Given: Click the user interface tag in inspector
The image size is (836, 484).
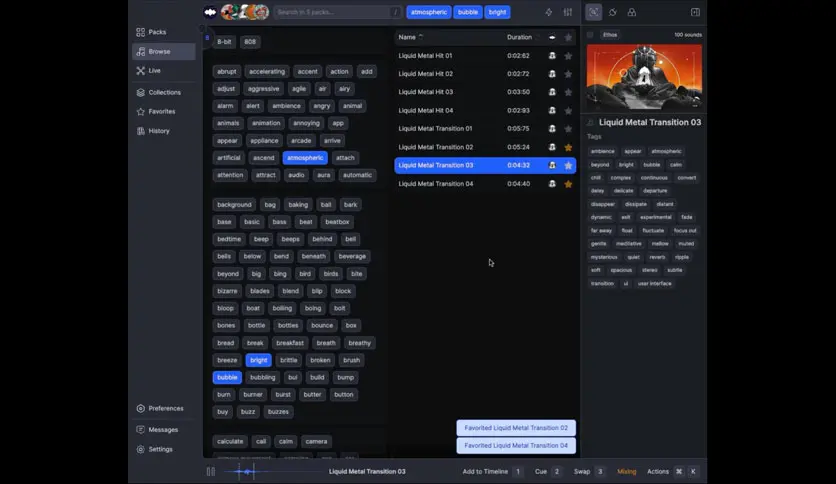Looking at the screenshot, I should [655, 284].
